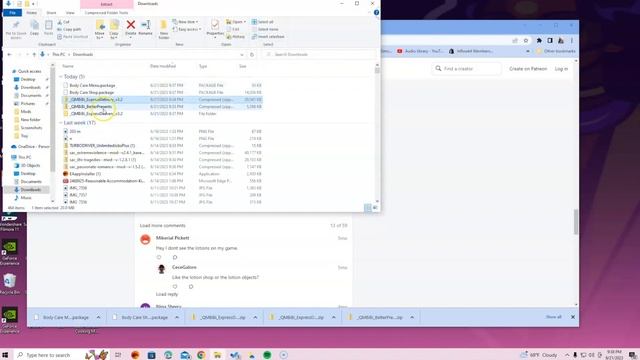Open Compressed Folder Tools tab
This screenshot has width=640, height=360.
[106, 13]
